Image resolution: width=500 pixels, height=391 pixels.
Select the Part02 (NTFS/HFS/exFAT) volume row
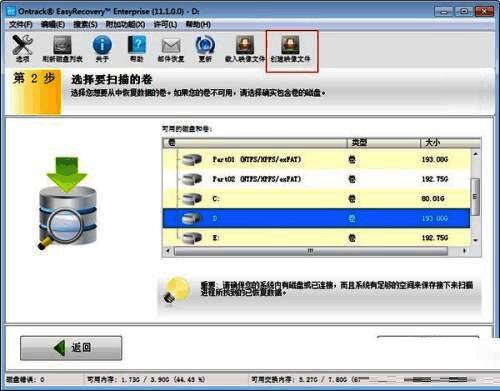tap(316, 179)
